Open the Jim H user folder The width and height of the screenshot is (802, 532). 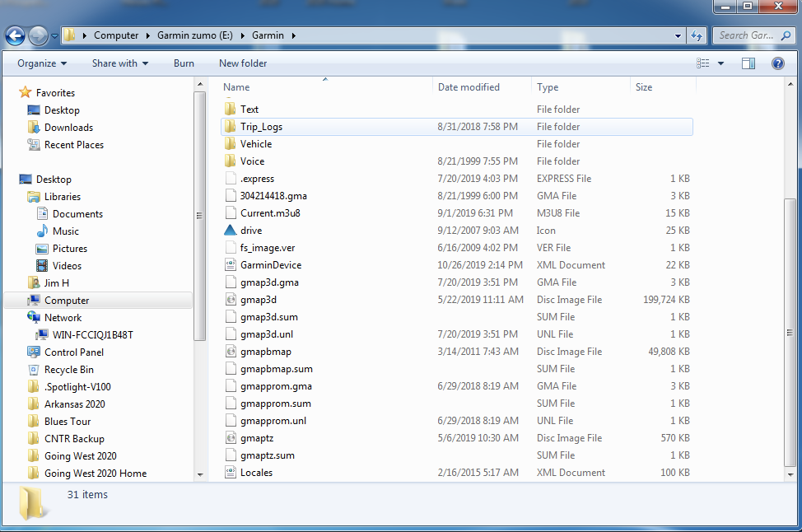point(56,283)
